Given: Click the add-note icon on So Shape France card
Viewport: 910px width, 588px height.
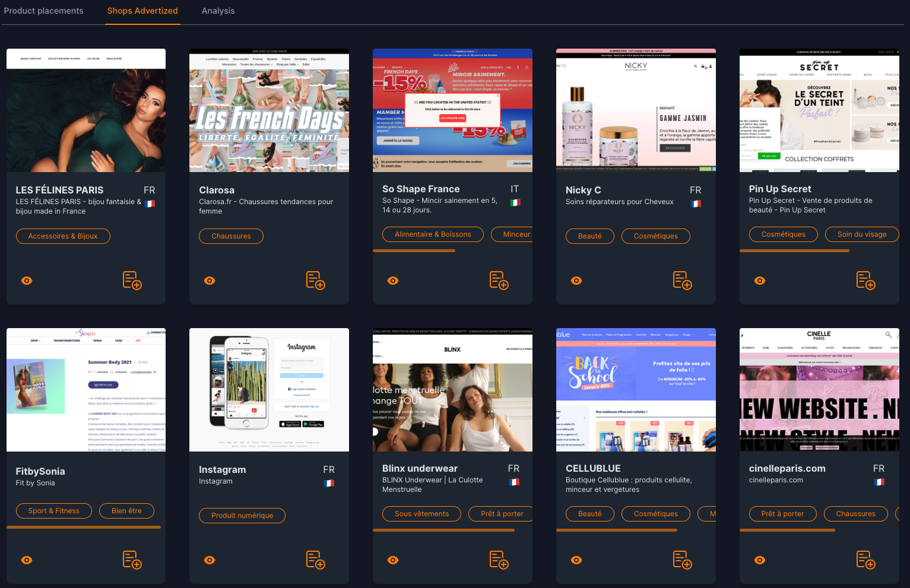Looking at the screenshot, I should point(499,280).
